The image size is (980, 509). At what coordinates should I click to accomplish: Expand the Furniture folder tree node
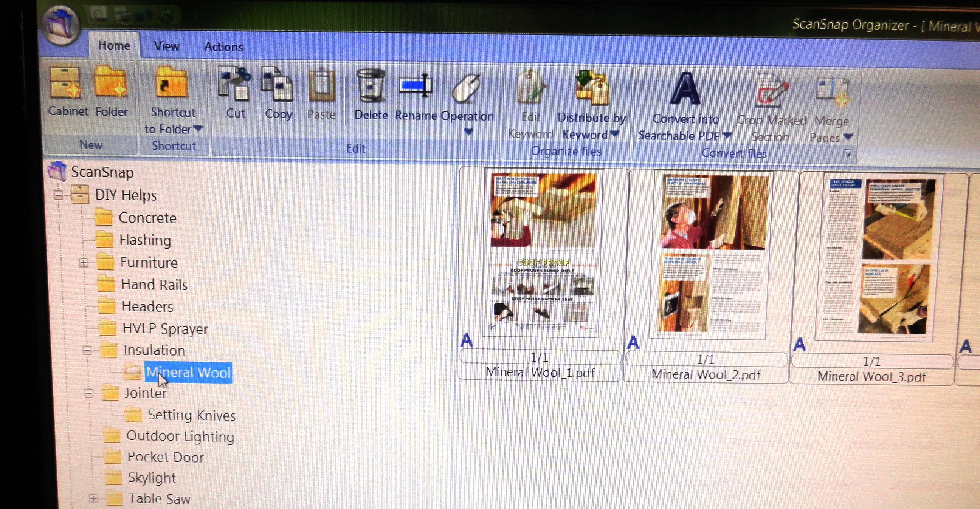84,263
